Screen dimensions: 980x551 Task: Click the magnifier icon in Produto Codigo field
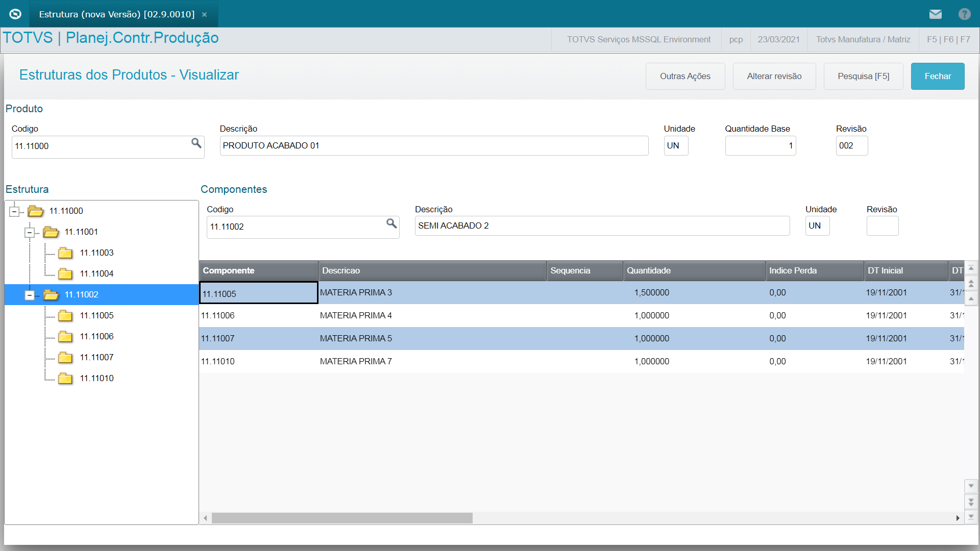pyautogui.click(x=196, y=143)
